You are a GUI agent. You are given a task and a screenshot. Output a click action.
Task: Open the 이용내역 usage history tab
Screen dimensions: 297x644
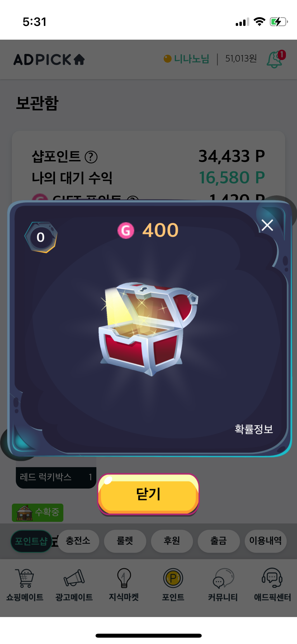pyautogui.click(x=266, y=541)
